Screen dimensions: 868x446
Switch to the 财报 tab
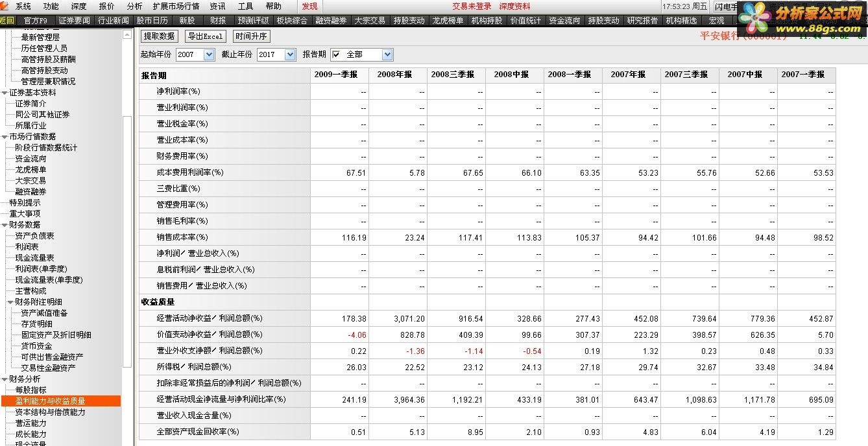[219, 21]
